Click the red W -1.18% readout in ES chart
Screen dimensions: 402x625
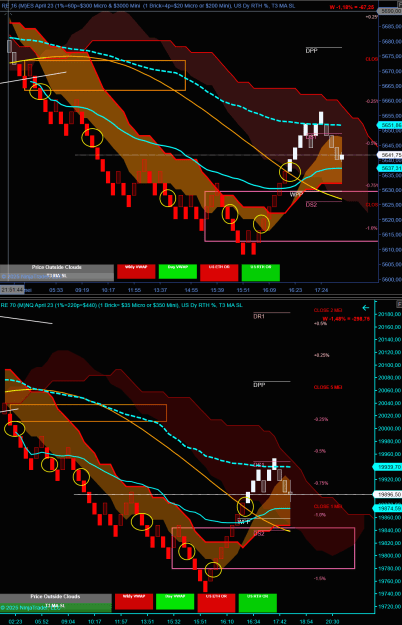click(x=352, y=7)
